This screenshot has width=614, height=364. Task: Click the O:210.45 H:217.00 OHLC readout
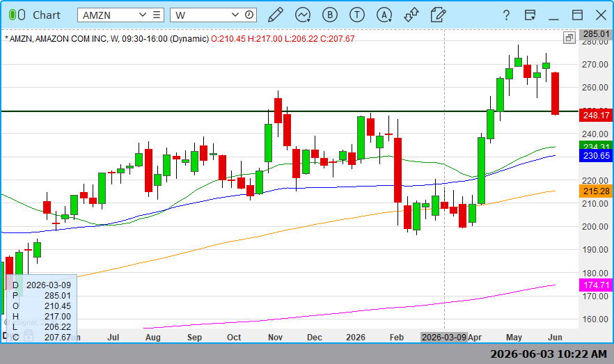[283, 39]
